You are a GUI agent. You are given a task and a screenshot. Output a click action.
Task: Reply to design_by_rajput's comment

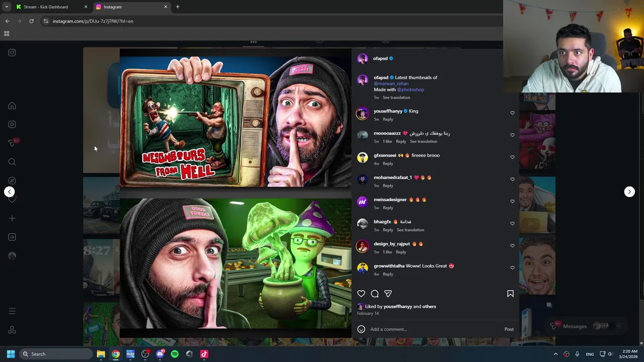pyautogui.click(x=401, y=252)
